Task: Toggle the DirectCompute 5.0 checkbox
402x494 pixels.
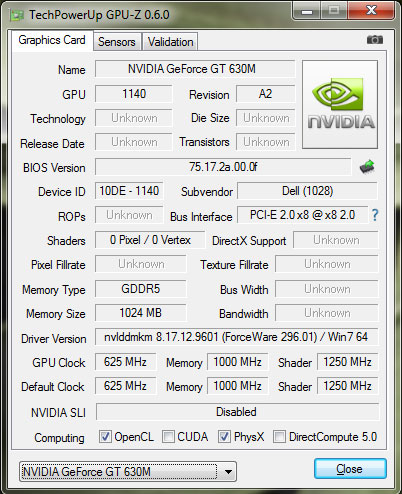Action: tap(279, 436)
